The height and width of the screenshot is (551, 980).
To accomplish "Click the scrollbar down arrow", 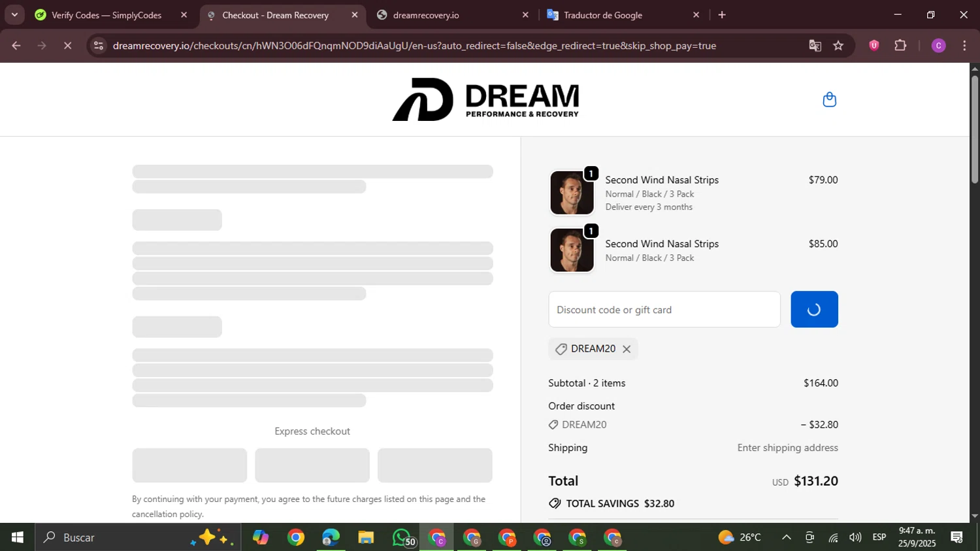I will click(974, 516).
